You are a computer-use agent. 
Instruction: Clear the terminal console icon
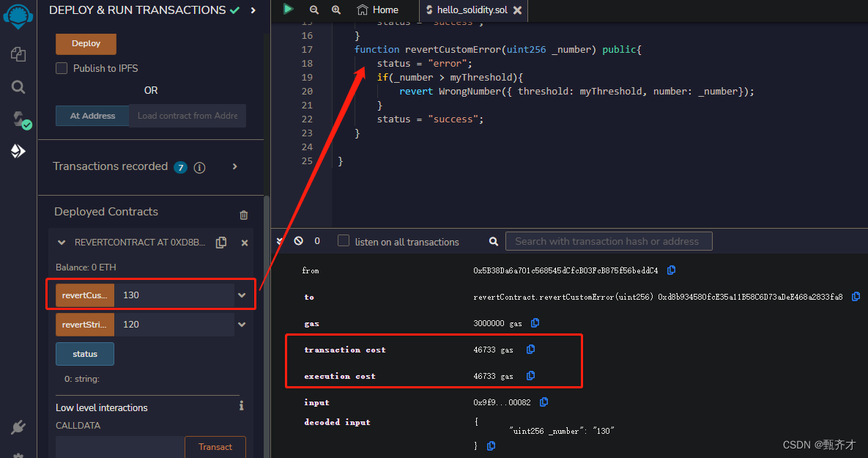(298, 241)
